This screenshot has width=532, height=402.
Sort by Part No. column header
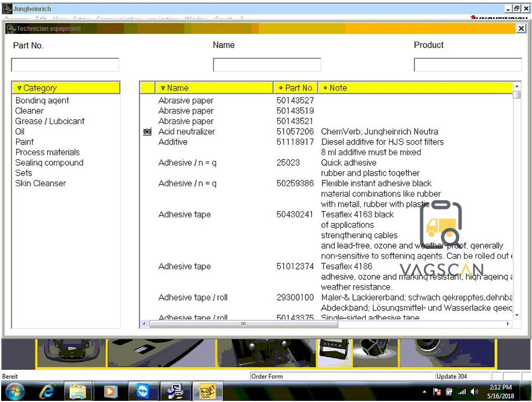click(x=295, y=88)
